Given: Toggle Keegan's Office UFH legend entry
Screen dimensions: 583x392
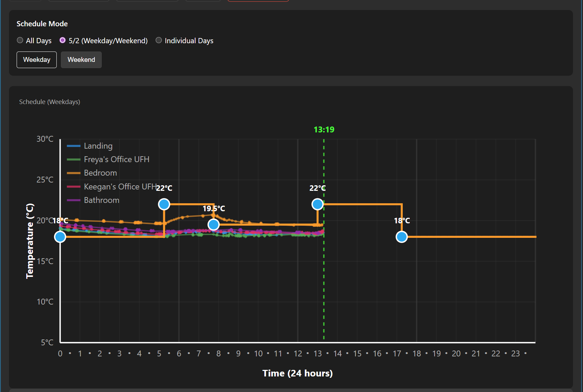Looking at the screenshot, I should 111,187.
